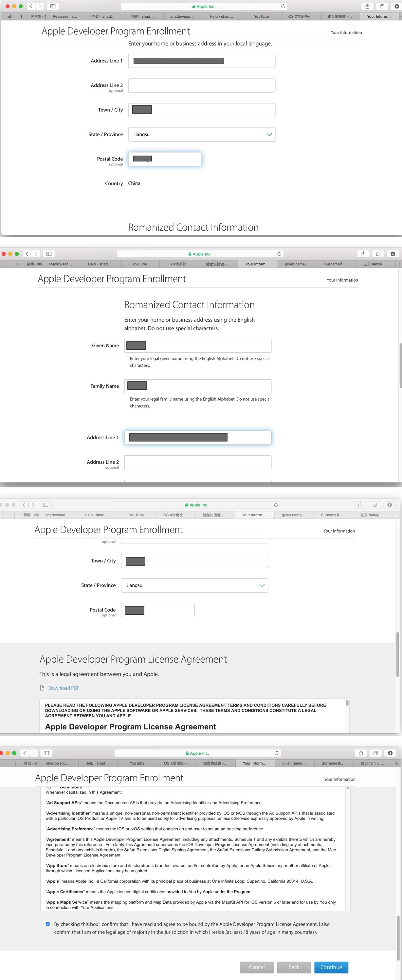402x980 pixels.
Task: Open Jiangsu State dropdown above License Agreement heading
Action: 194,586
